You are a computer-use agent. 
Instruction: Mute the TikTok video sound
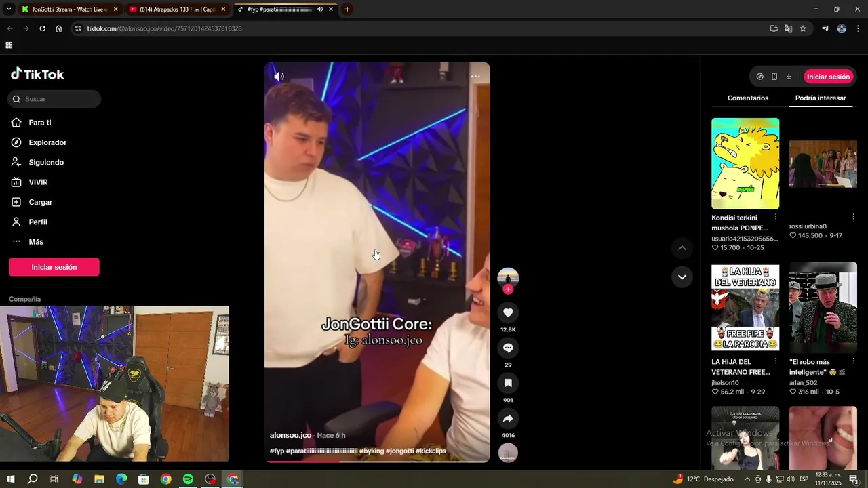(279, 77)
